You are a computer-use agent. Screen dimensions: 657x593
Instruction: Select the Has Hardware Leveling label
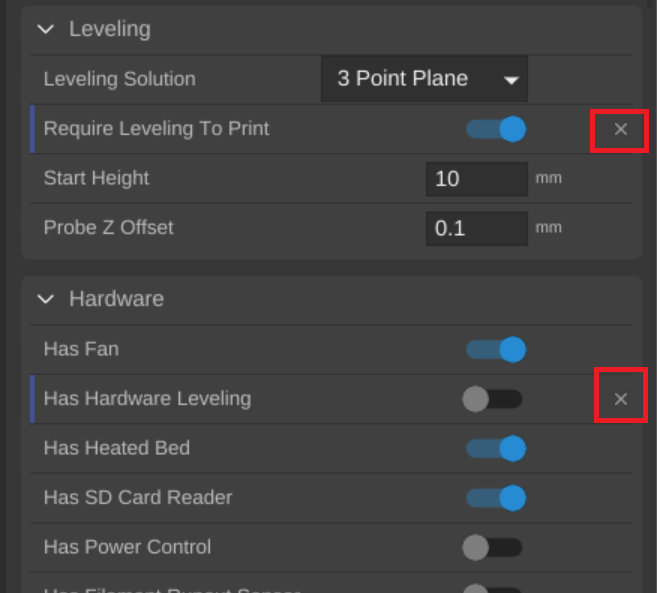(147, 399)
